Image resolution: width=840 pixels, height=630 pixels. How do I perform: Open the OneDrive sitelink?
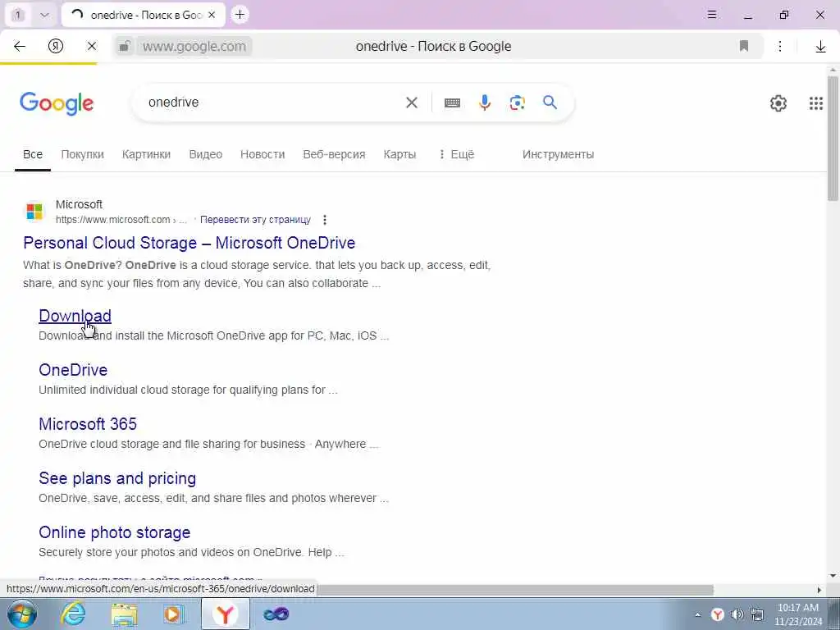tap(73, 370)
